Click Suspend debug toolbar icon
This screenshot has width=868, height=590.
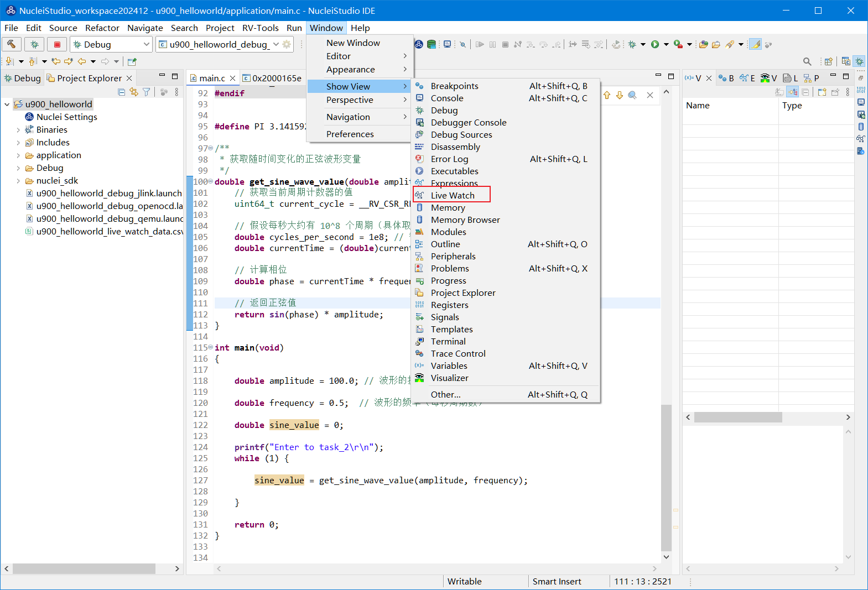492,44
